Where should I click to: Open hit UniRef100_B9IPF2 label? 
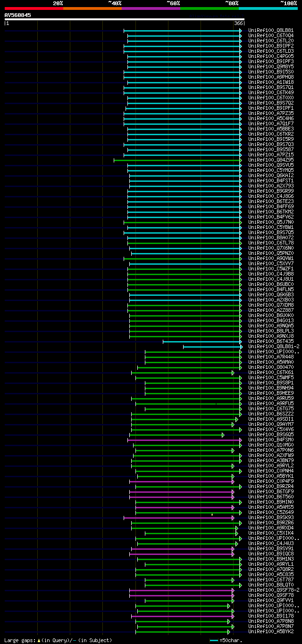[x=271, y=46]
